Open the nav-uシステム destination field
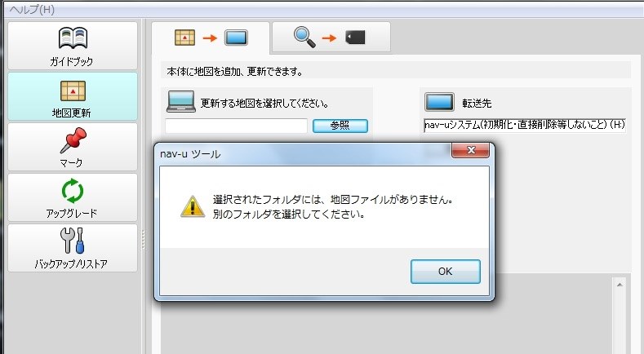 [x=525, y=126]
